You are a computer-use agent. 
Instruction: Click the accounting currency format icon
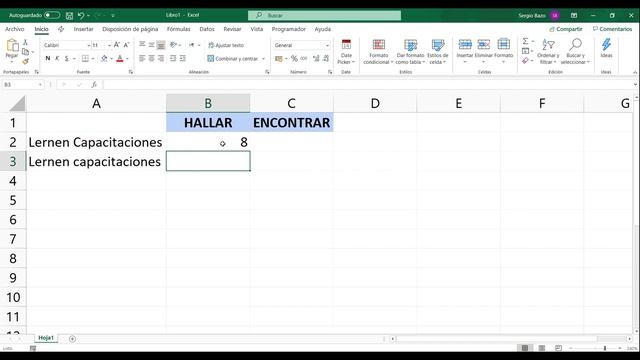click(x=279, y=59)
